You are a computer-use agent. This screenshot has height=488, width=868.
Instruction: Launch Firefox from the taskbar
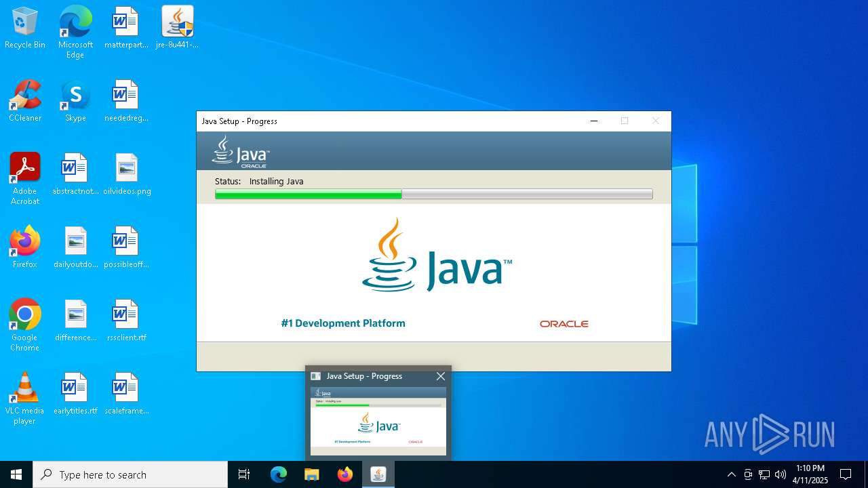tap(345, 474)
